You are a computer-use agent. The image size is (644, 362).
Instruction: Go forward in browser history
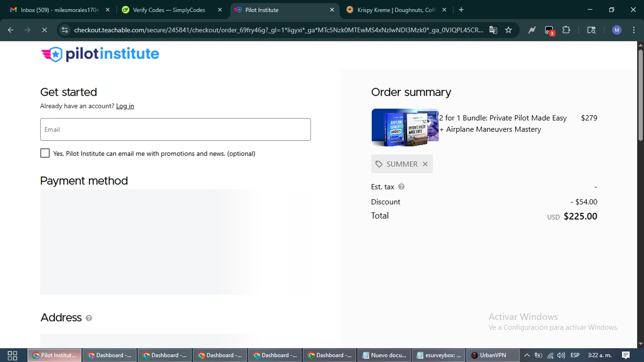click(27, 30)
